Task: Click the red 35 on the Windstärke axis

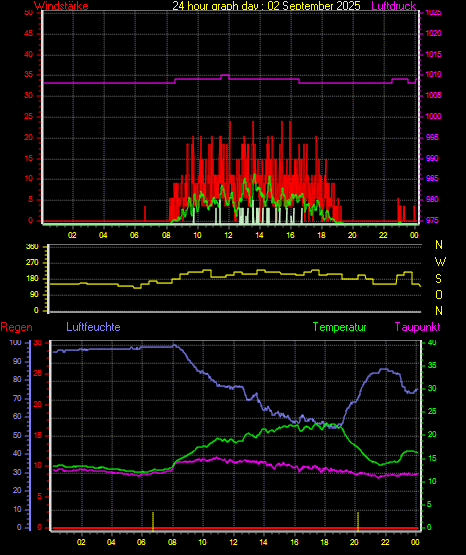Action: [x=29, y=75]
